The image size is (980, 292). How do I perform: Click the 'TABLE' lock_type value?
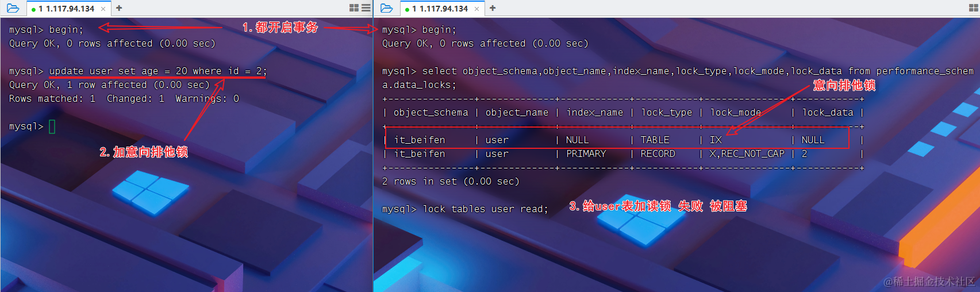(655, 140)
